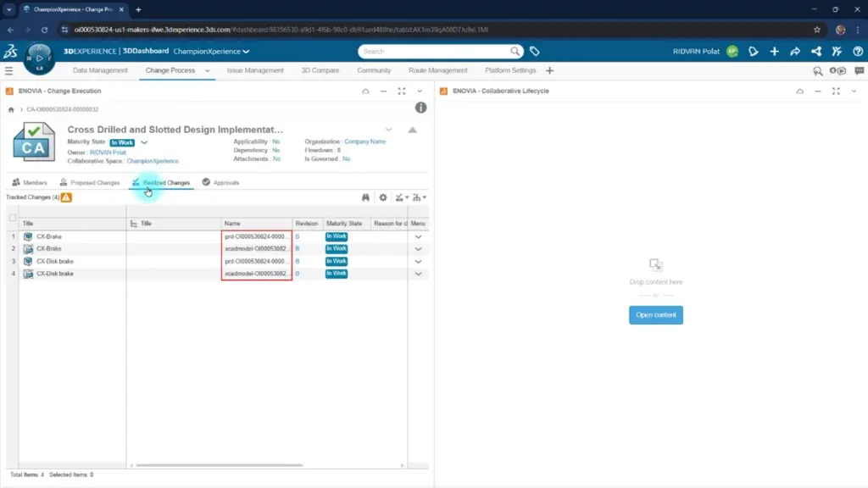This screenshot has height=488, width=868.
Task: Click the binoculars find icon
Action: coord(365,197)
